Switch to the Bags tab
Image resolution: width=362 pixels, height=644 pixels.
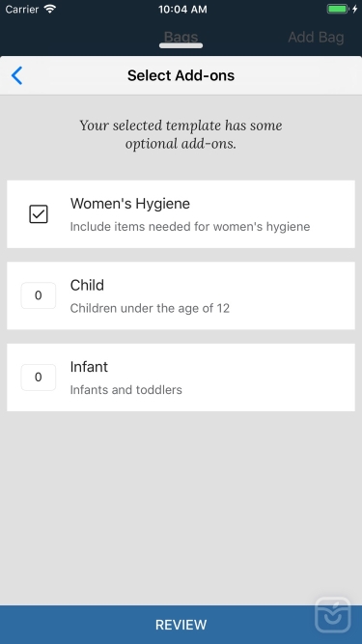(181, 38)
